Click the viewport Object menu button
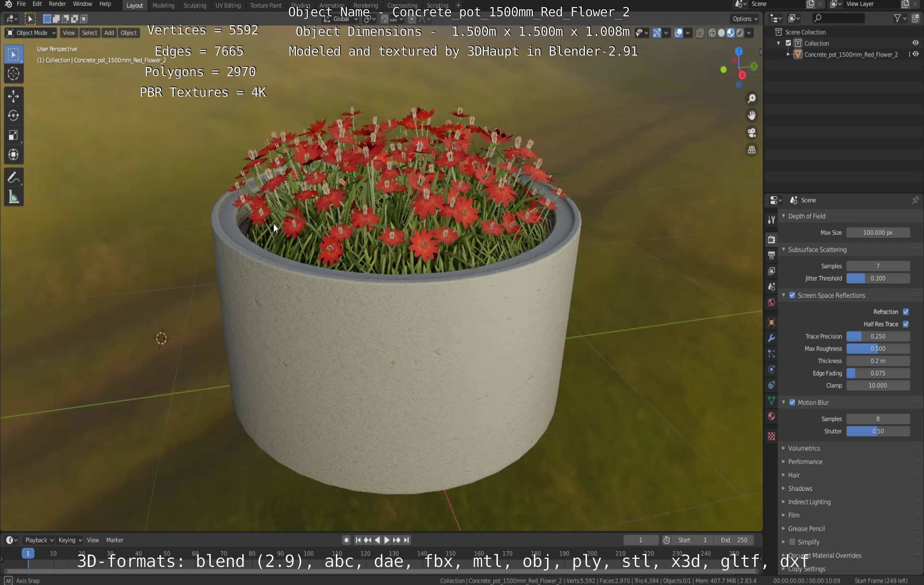Viewport: 924px width, 585px height. click(129, 33)
